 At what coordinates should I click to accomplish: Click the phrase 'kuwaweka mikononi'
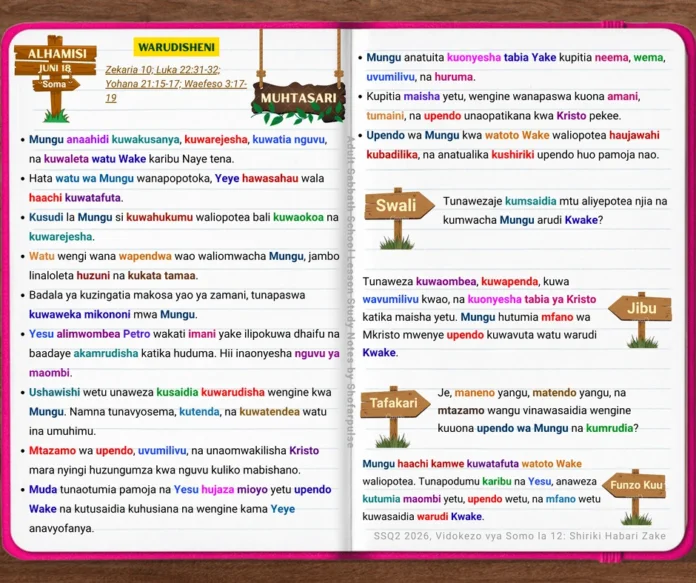(x=80, y=314)
